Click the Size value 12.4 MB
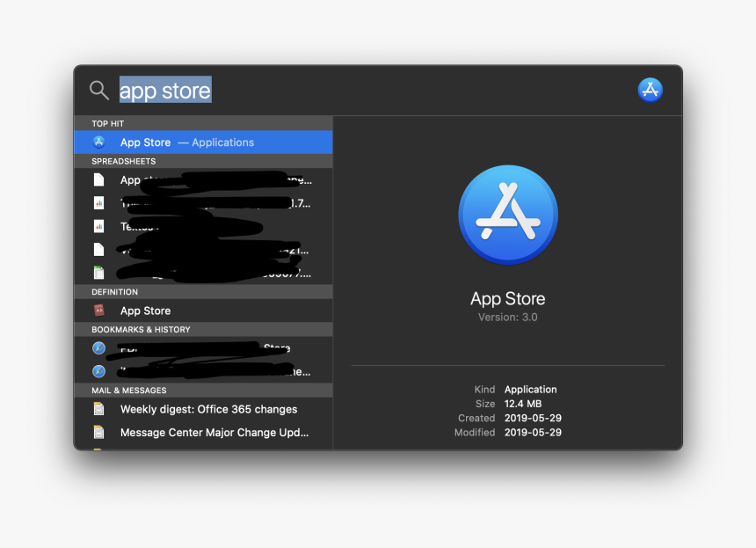Image resolution: width=756 pixels, height=548 pixels. (523, 404)
